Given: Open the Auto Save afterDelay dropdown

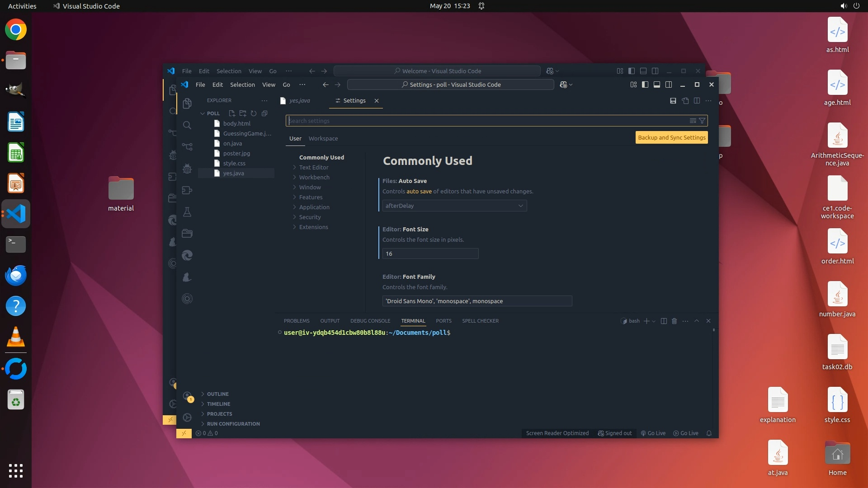Looking at the screenshot, I should click(454, 206).
